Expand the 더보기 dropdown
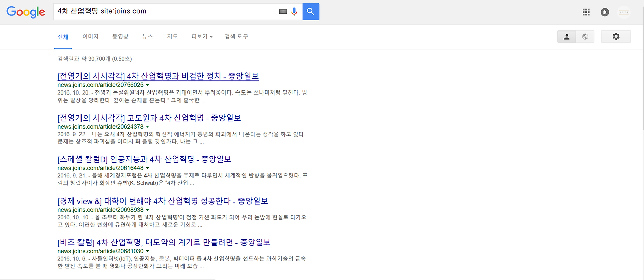 pyautogui.click(x=202, y=37)
